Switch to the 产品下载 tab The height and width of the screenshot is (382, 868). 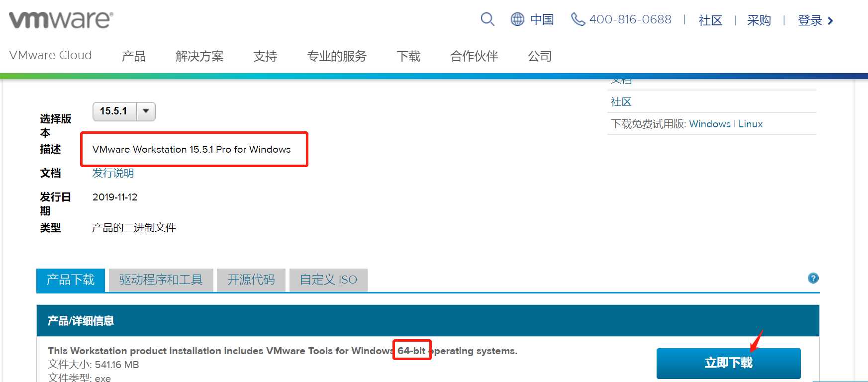71,280
